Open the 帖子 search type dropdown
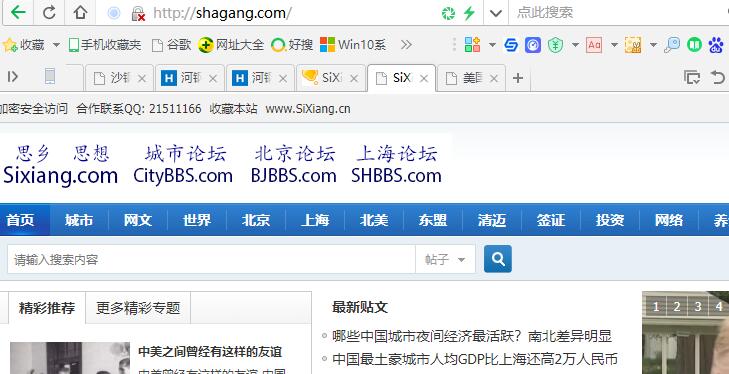This screenshot has width=729, height=374. [445, 259]
